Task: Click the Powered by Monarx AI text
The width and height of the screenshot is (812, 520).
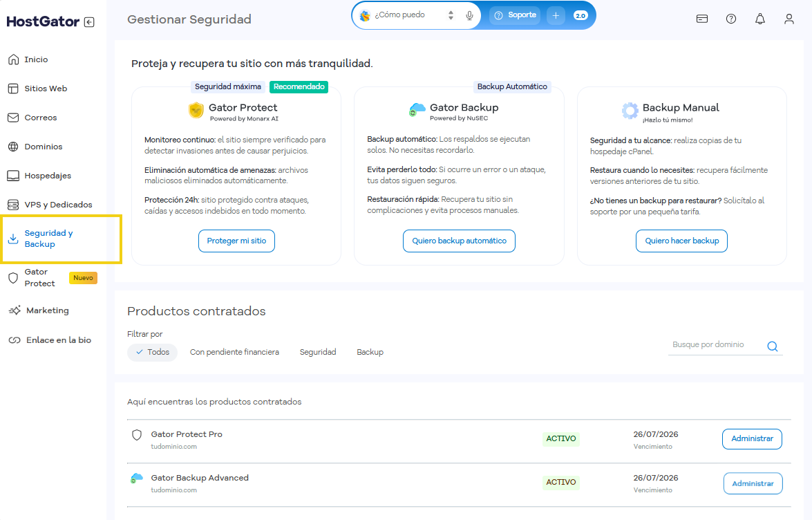Action: tap(244, 119)
